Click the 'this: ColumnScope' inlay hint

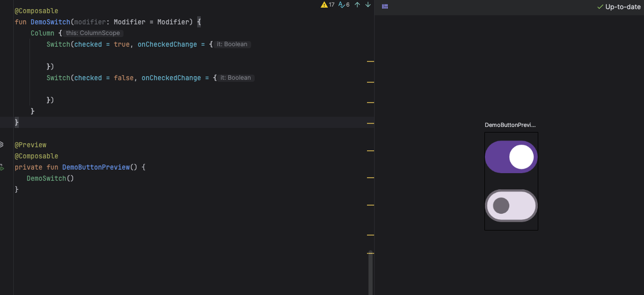93,33
